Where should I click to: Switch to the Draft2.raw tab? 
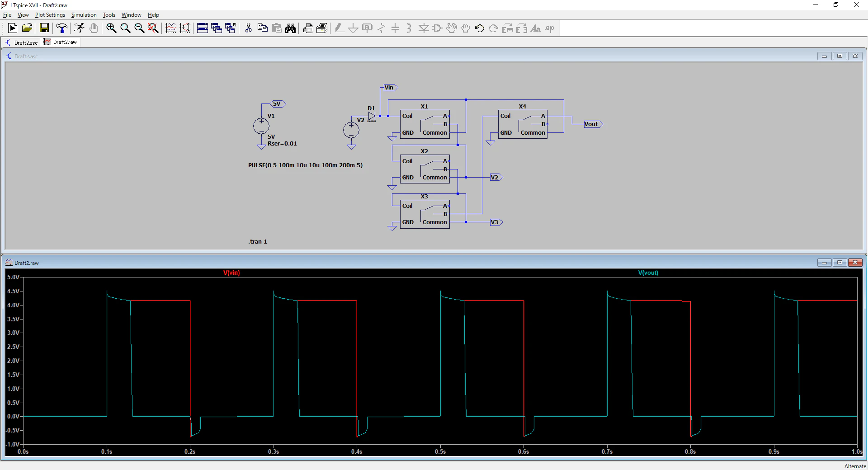click(x=61, y=42)
